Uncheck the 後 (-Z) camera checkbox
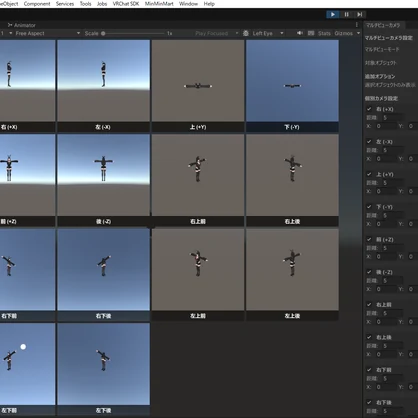 pyautogui.click(x=369, y=272)
